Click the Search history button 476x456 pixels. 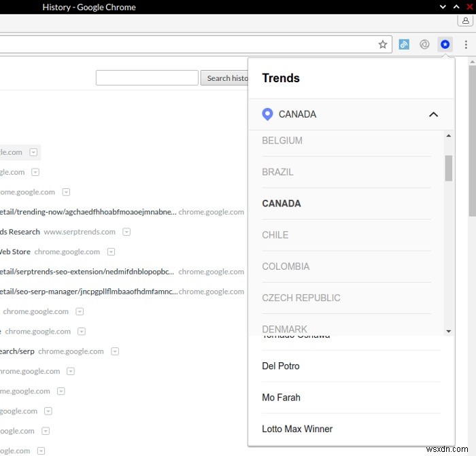pos(224,78)
